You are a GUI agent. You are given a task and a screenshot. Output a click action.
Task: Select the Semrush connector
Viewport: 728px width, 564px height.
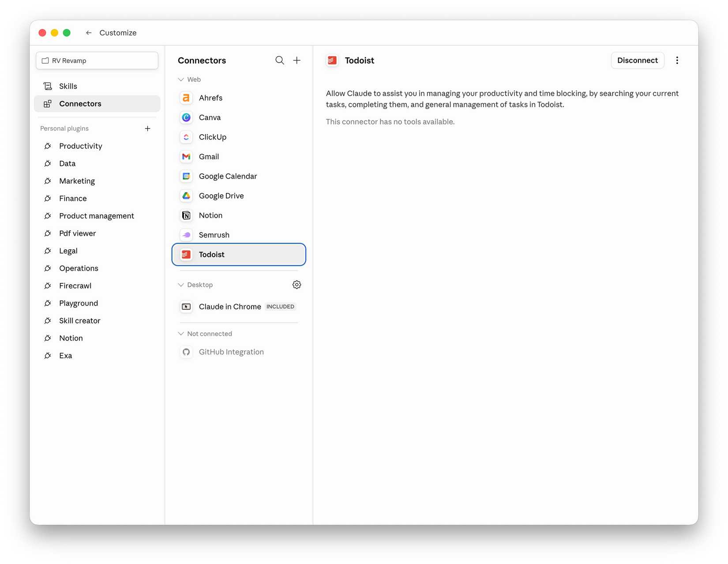[239, 235]
